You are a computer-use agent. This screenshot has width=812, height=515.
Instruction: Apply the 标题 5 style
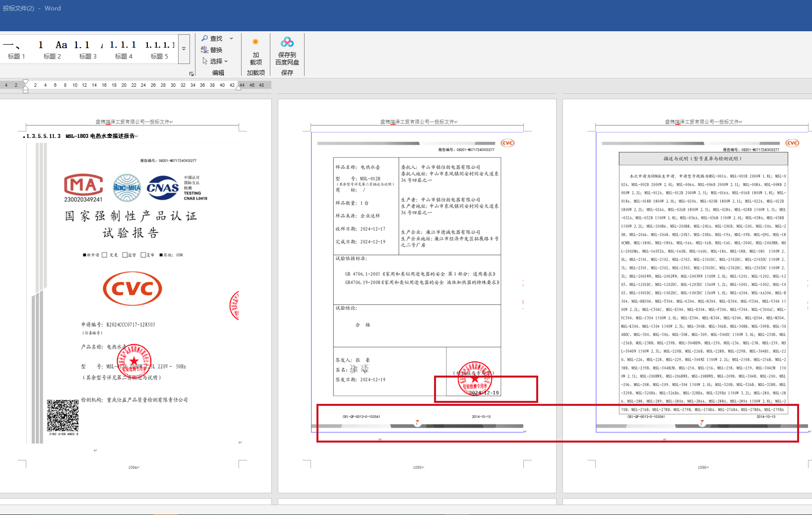pyautogui.click(x=159, y=50)
